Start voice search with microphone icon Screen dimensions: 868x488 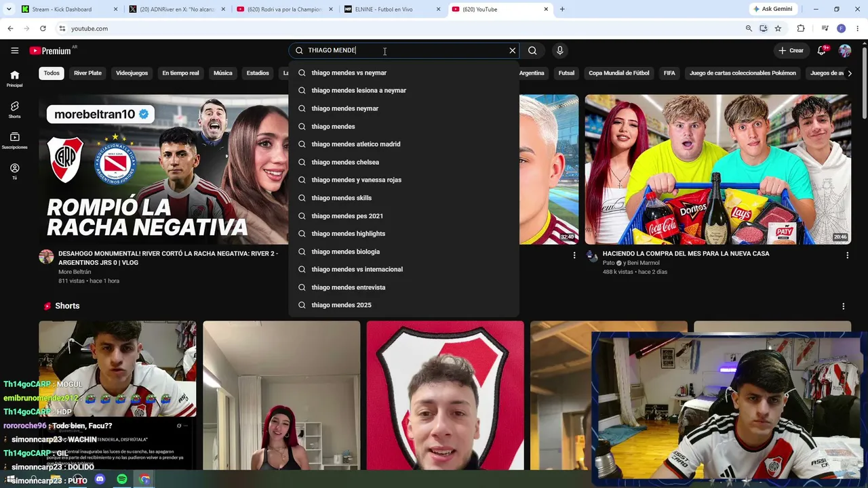point(559,51)
